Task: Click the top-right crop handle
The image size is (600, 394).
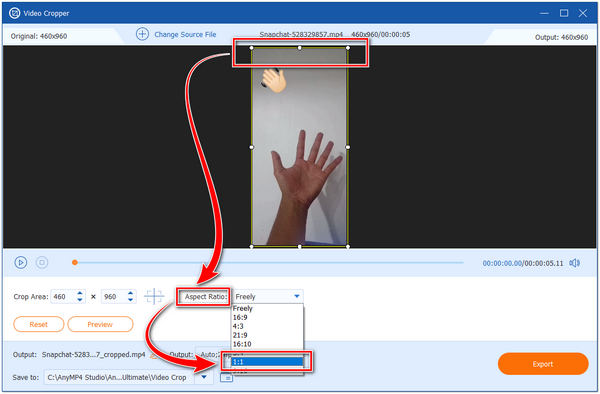Action: [x=348, y=48]
